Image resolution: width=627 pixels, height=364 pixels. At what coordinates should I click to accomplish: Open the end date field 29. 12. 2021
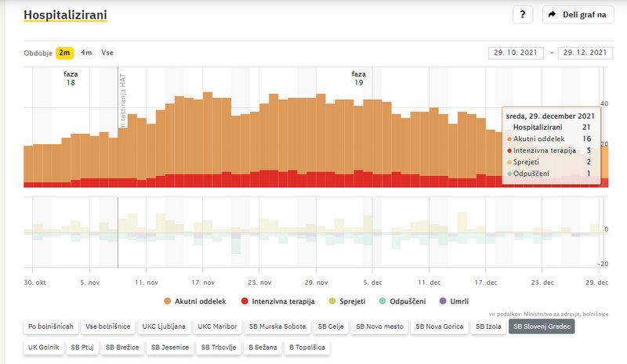click(584, 52)
